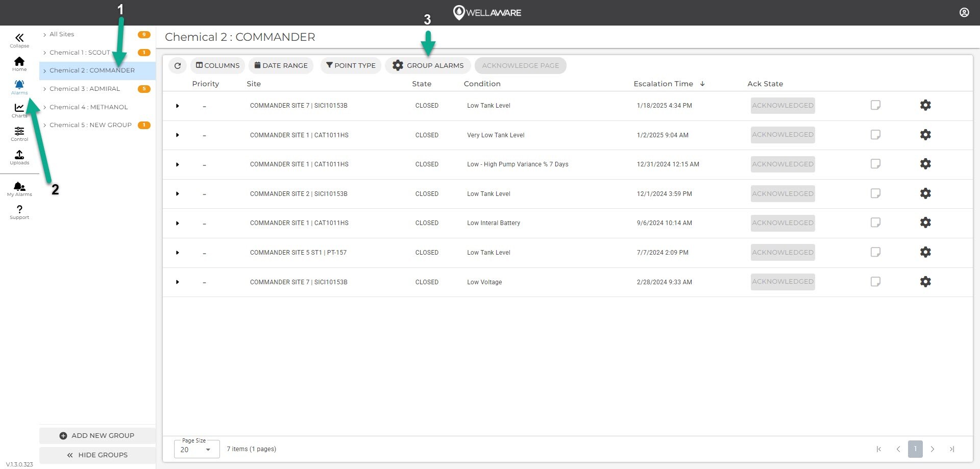Open note for 12/1/2024 alarm
This screenshot has width=980, height=469.
pyautogui.click(x=875, y=193)
